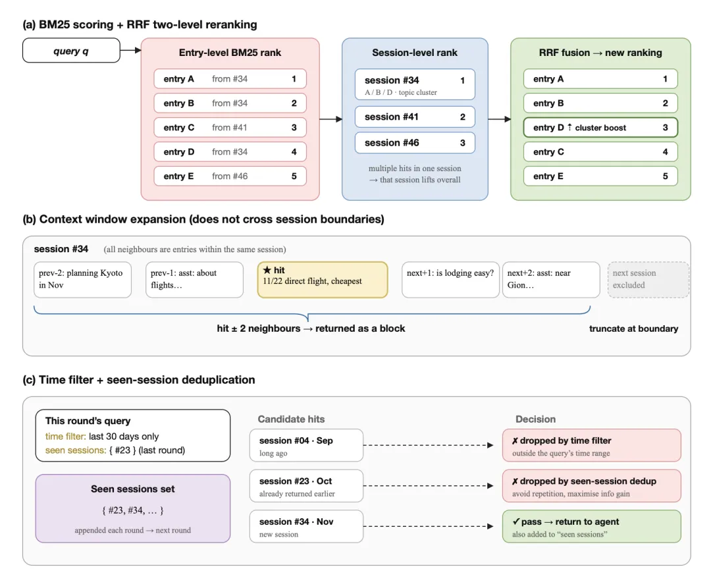Click the star hit flight card

coord(323,280)
